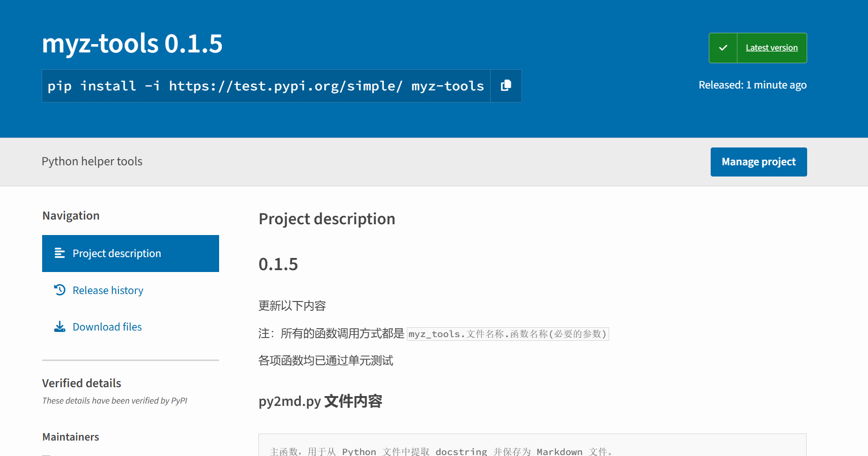Click the Navigation heading

pyautogui.click(x=71, y=215)
